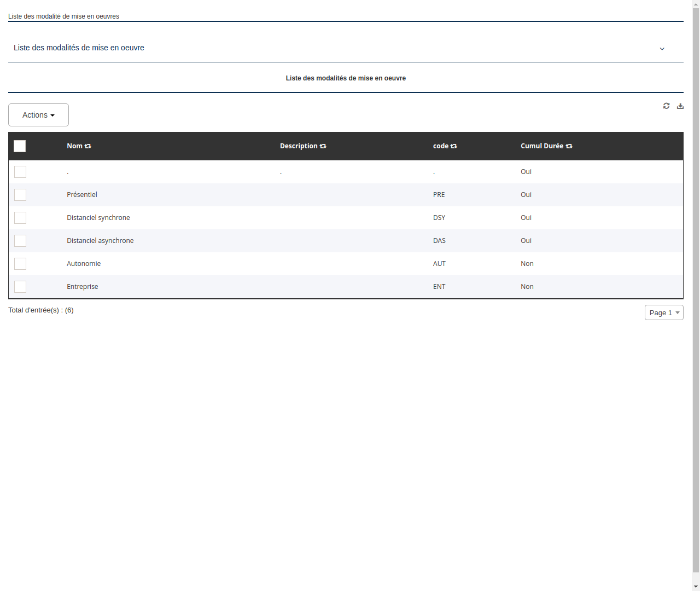Viewport: 700px width, 591px height.
Task: Toggle the select-all checkbox in table header
Action: click(x=20, y=146)
